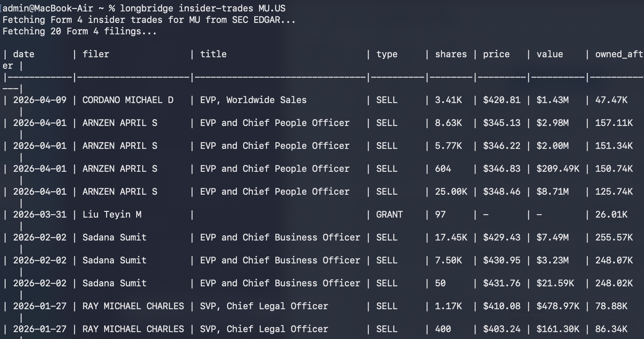Click the filer name CORDANO MICHAEL D
The height and width of the screenshot is (339, 644).
(128, 100)
